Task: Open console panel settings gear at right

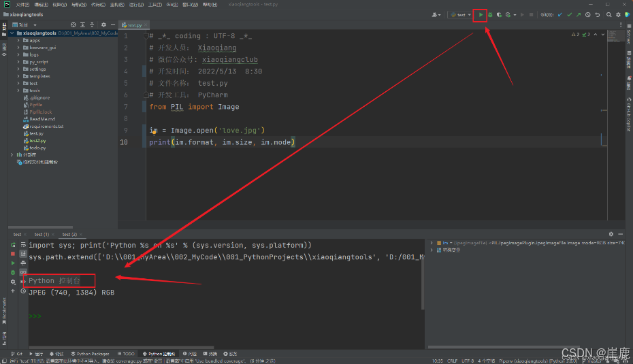Action: (x=611, y=234)
